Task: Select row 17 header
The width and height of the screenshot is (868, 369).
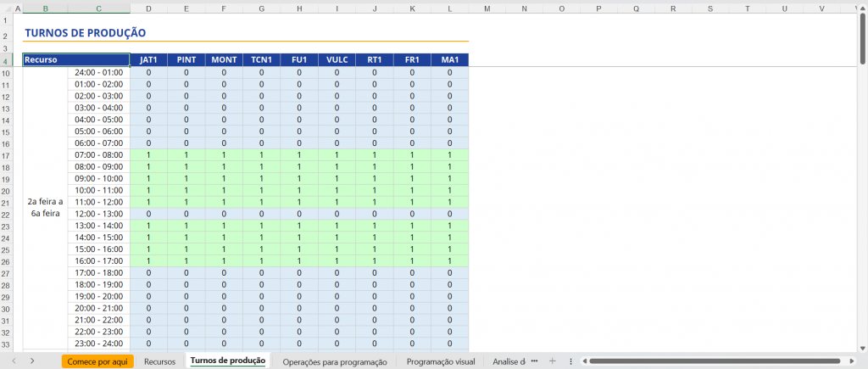Action: [5, 155]
